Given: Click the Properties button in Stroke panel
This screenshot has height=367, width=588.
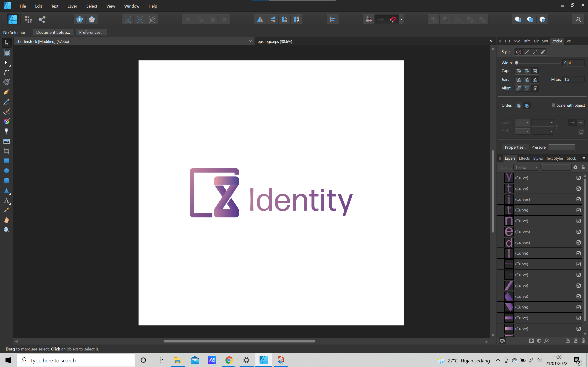Looking at the screenshot, I should point(515,147).
